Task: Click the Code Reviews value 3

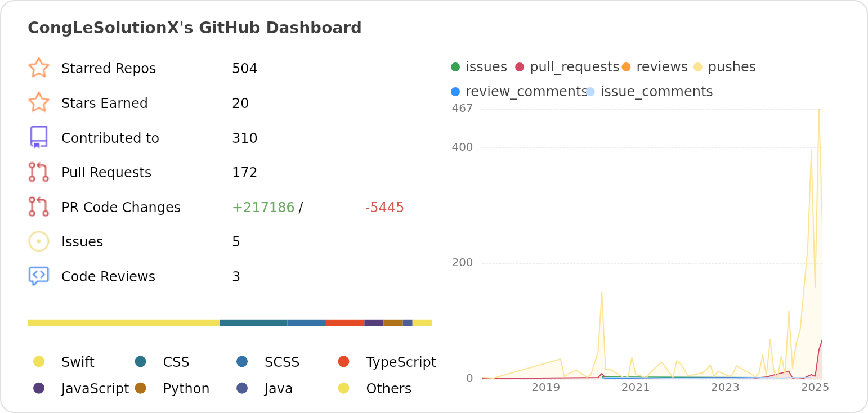Action: coord(236,277)
